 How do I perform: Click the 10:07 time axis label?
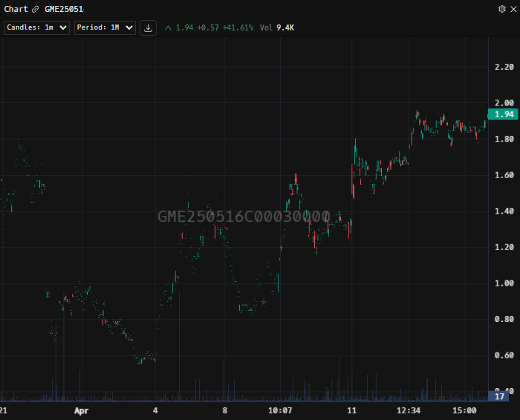tap(280, 411)
